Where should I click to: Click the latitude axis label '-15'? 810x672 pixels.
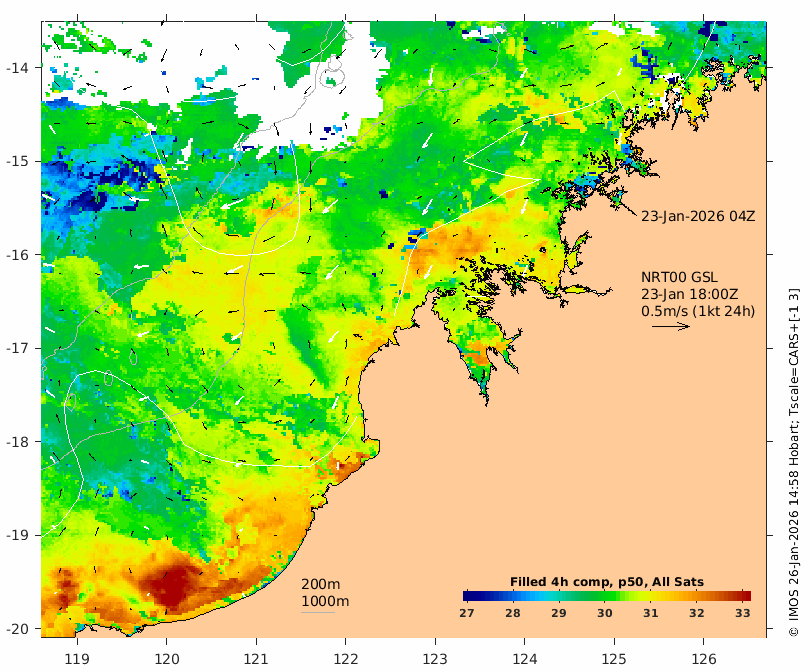click(17, 161)
